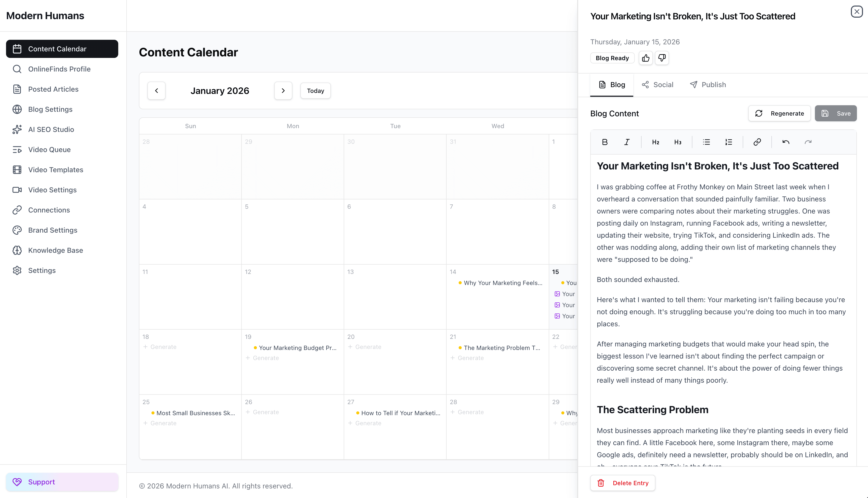This screenshot has height=498, width=868.
Task: Regenerate the blog content
Action: point(779,113)
